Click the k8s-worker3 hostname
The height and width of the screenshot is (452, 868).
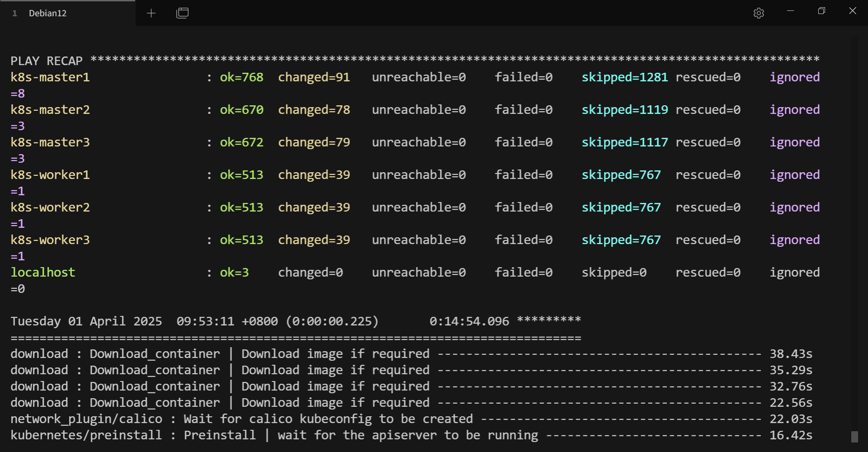coord(50,240)
